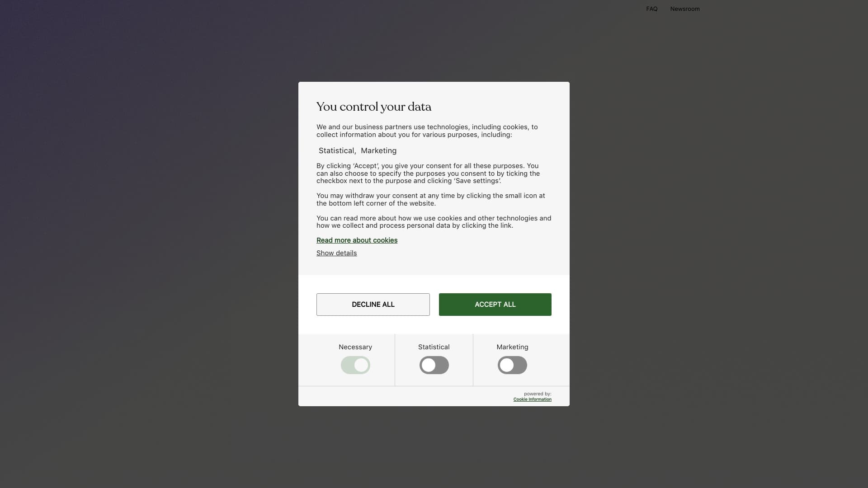The image size is (868, 488).
Task: Open Read more about cookies
Action: 357,240
